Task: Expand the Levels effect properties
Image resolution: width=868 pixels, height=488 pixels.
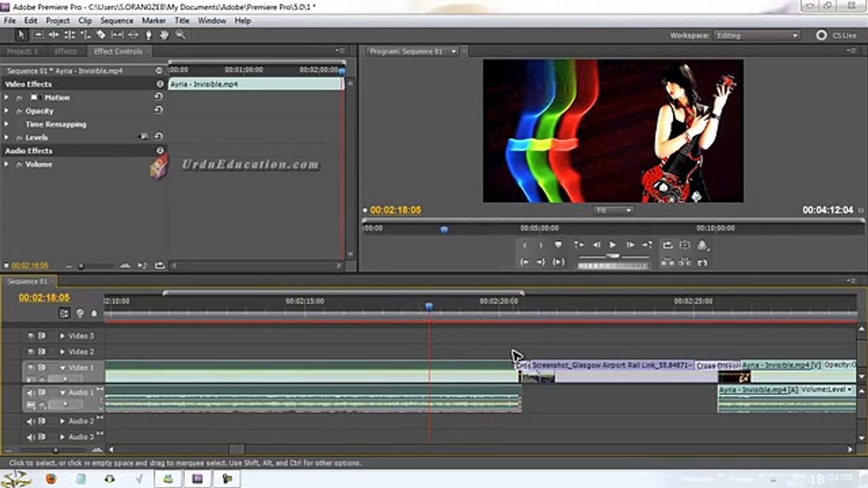Action: [x=7, y=137]
